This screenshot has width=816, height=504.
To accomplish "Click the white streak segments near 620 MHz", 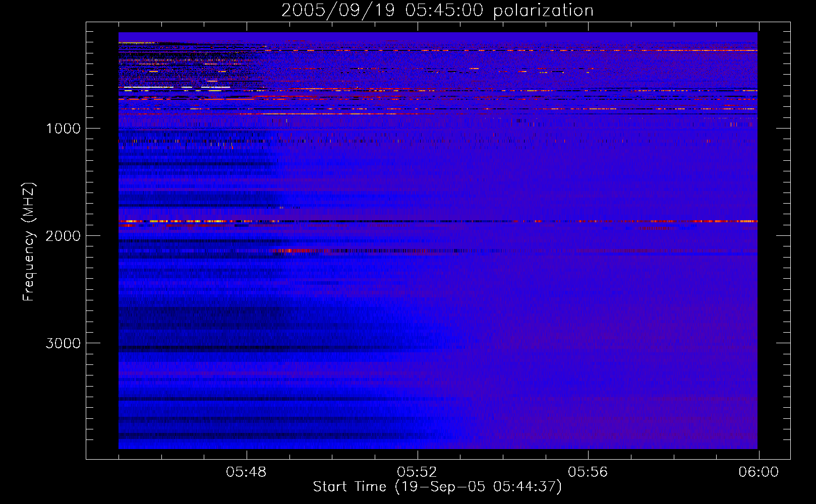I will click(177, 88).
